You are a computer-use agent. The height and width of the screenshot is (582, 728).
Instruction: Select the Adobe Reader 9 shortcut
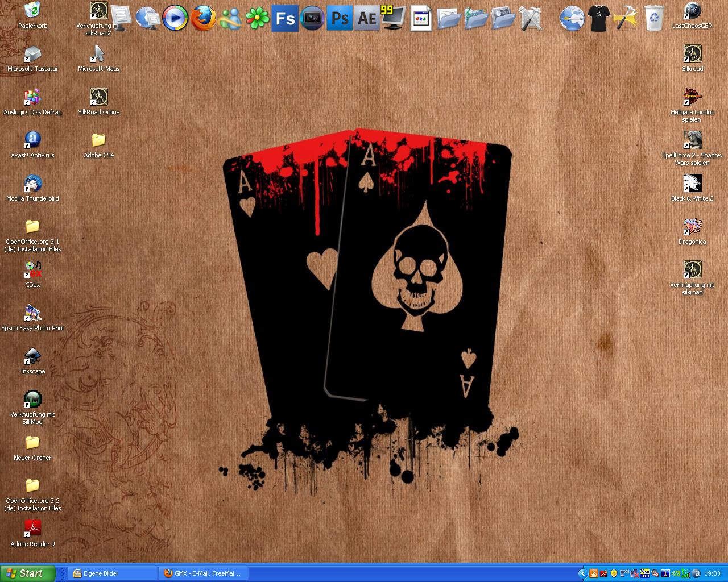tap(32, 534)
